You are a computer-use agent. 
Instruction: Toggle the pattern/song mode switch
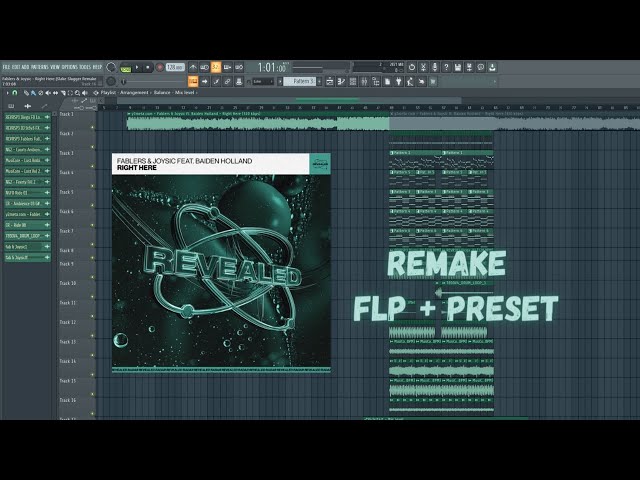click(126, 68)
